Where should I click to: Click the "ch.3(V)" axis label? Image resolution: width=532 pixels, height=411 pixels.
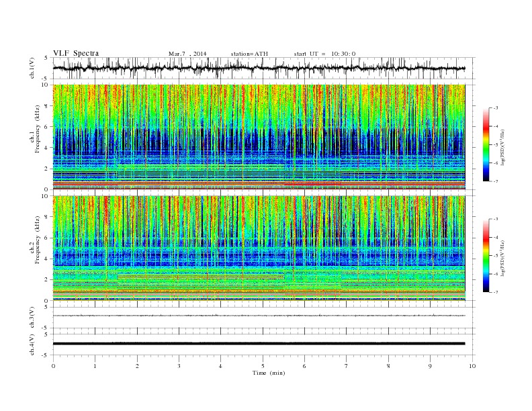[x=32, y=319]
